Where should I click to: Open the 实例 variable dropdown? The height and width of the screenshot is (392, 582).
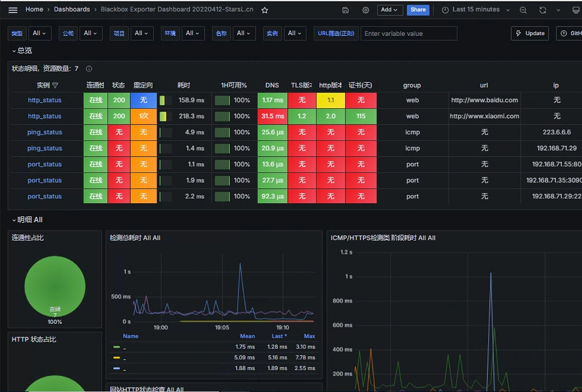pos(295,33)
